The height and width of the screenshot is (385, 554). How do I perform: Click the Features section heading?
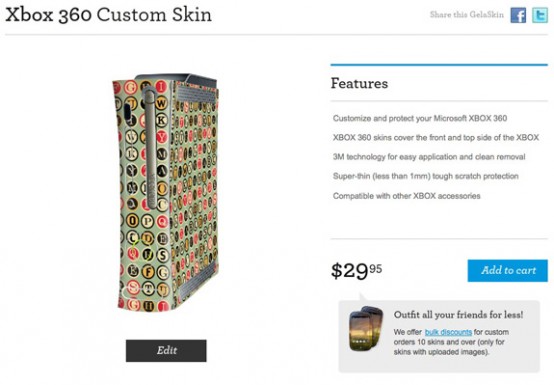(x=359, y=83)
